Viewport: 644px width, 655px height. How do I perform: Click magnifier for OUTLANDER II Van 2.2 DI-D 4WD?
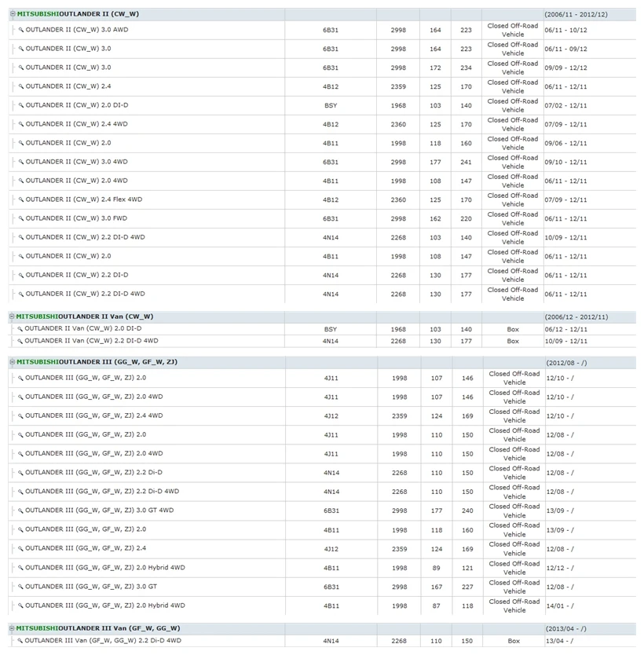pyautogui.click(x=20, y=341)
